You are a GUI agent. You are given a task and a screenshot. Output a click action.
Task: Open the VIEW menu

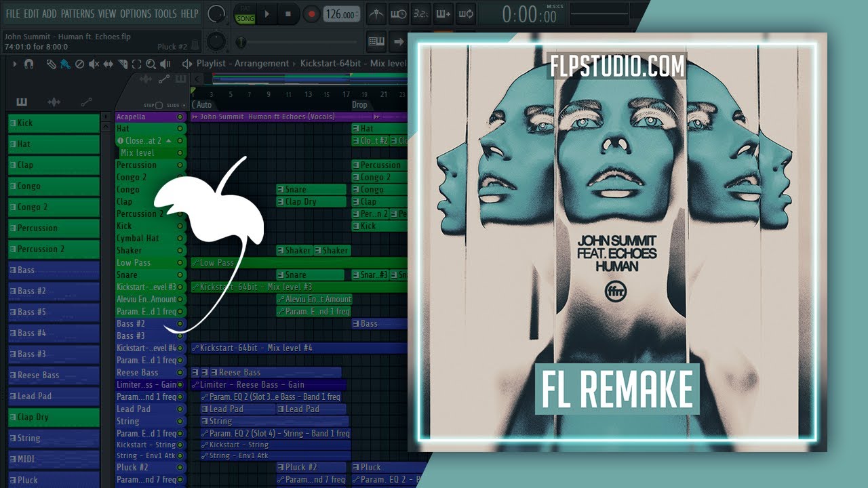(107, 14)
